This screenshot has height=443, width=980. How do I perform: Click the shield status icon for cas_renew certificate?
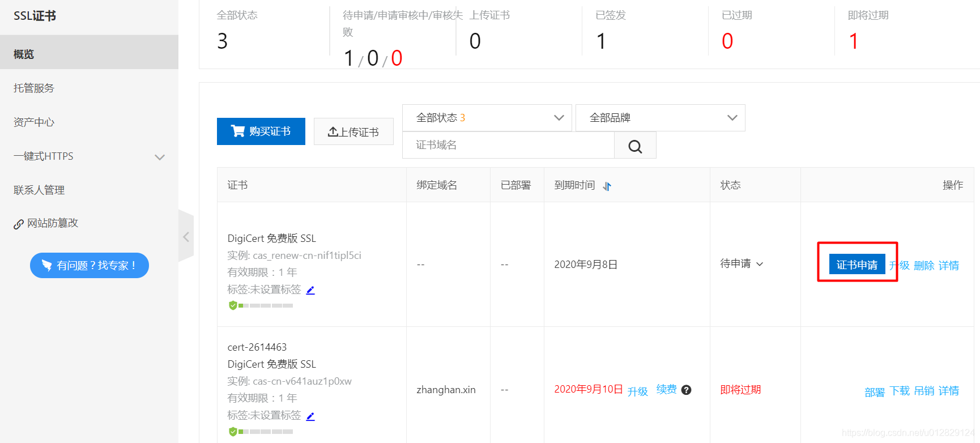point(233,305)
